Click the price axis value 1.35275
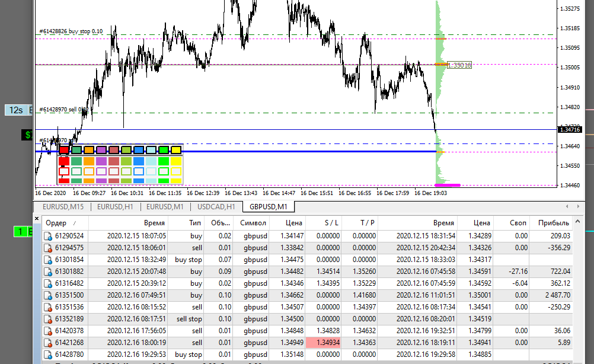 point(570,9)
